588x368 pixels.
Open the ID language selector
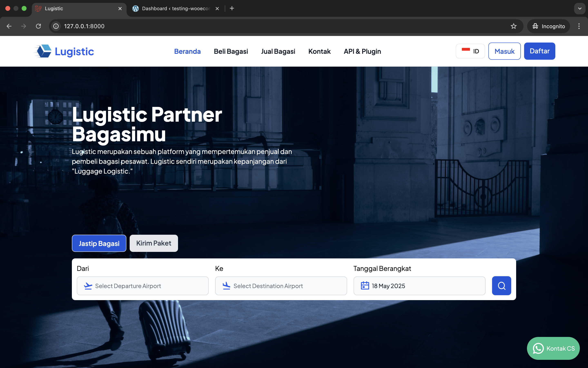point(470,51)
